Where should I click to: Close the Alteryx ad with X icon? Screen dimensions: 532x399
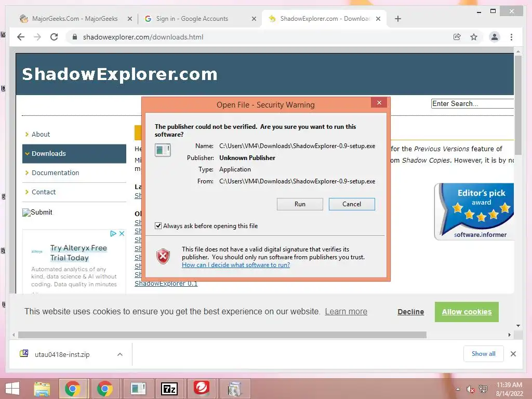coord(122,233)
